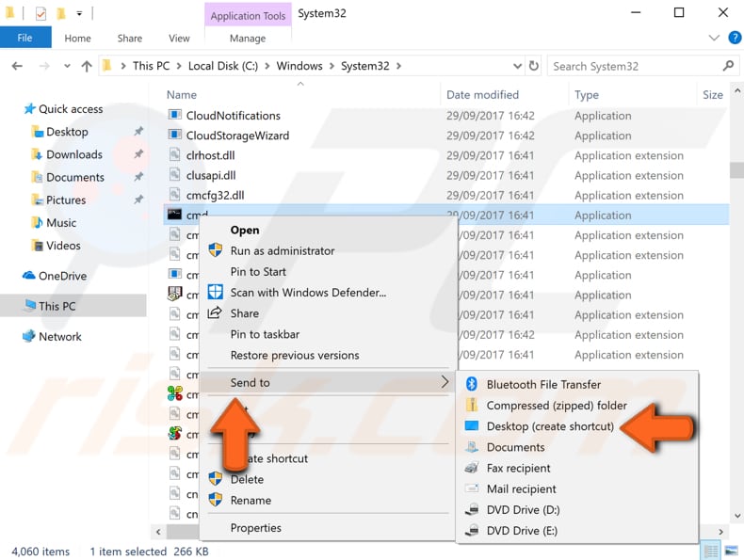This screenshot has height=560, width=744.
Task: Select Scan with Windows Defender
Action: [x=308, y=293]
